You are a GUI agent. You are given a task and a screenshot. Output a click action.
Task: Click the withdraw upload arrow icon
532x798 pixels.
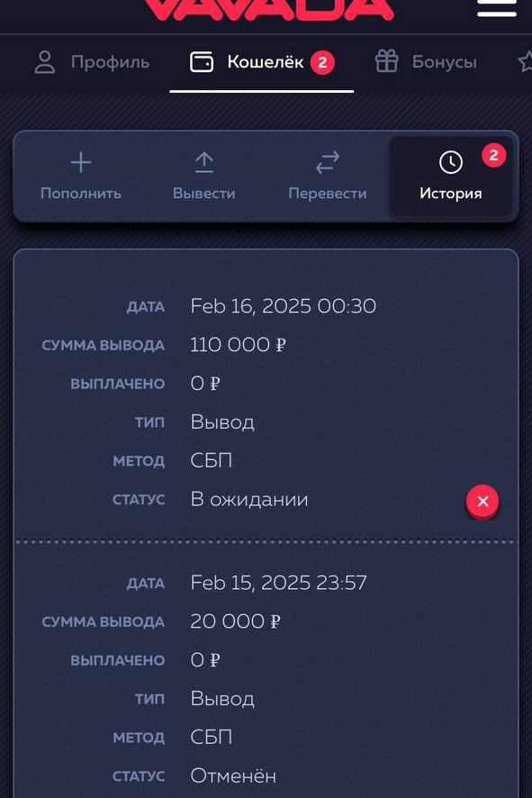(x=204, y=163)
